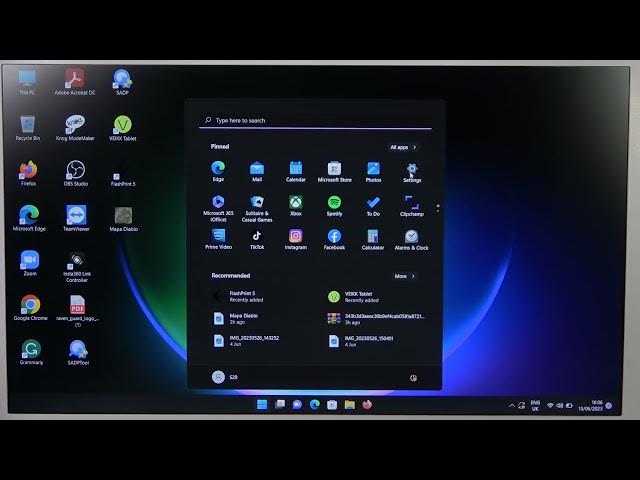This screenshot has width=640, height=480.
Task: Click Firefox icon on the taskbar
Action: click(x=367, y=405)
